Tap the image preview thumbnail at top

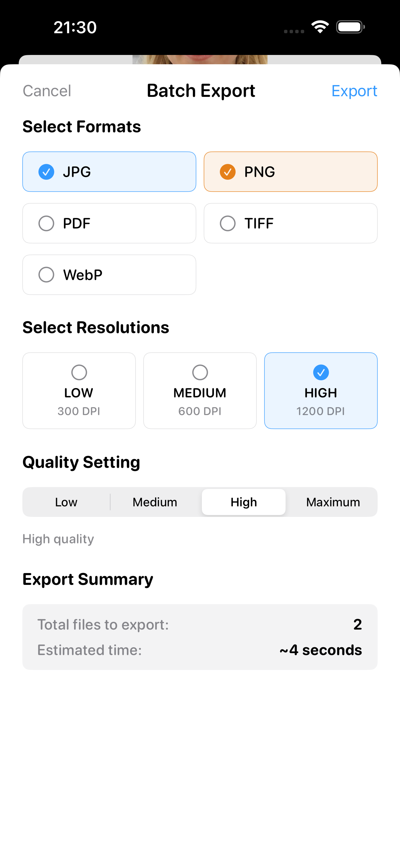click(x=200, y=60)
